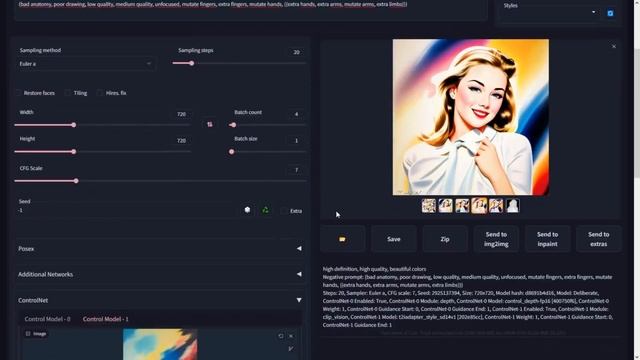The image size is (640, 360).
Task: Send the image to img2img
Action: [496, 239]
